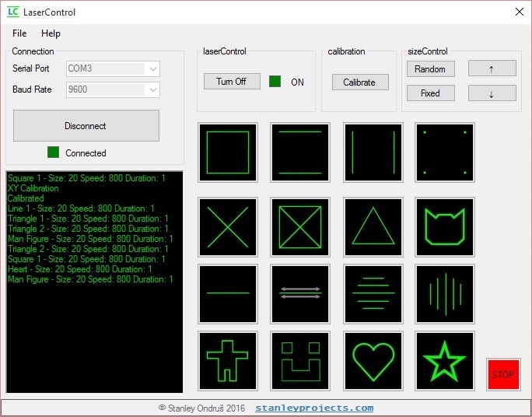The height and width of the screenshot is (417, 532).
Task: Select the double arrow sweep pattern
Action: click(300, 294)
